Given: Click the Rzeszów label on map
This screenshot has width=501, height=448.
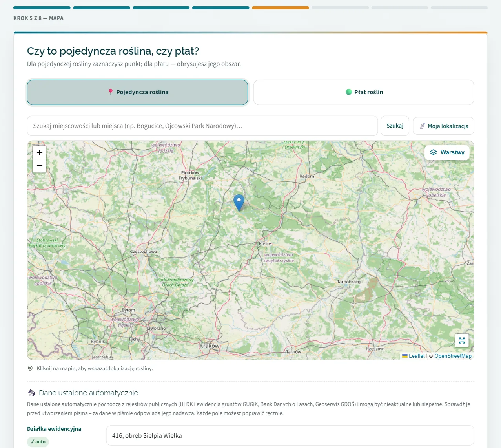Looking at the screenshot, I should (x=375, y=349).
